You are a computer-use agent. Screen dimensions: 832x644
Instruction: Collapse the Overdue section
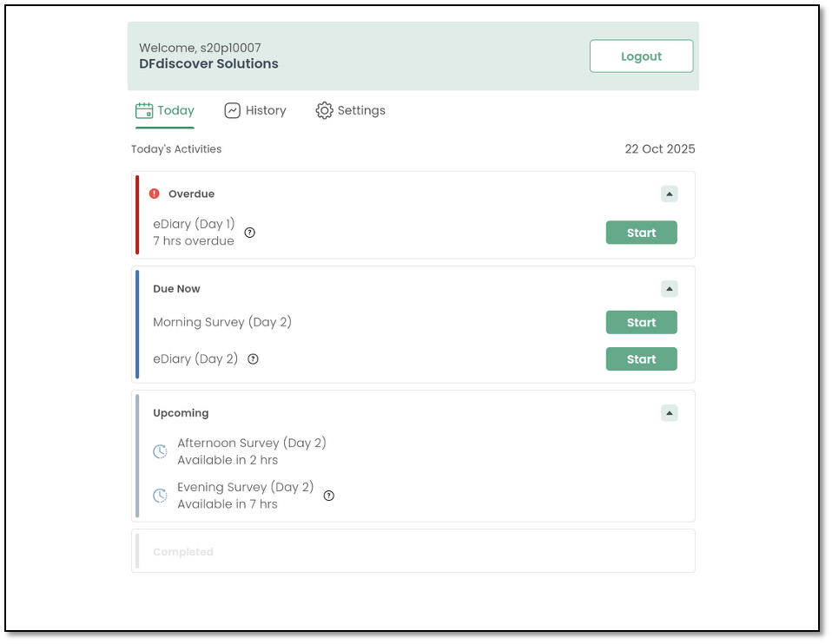(669, 194)
